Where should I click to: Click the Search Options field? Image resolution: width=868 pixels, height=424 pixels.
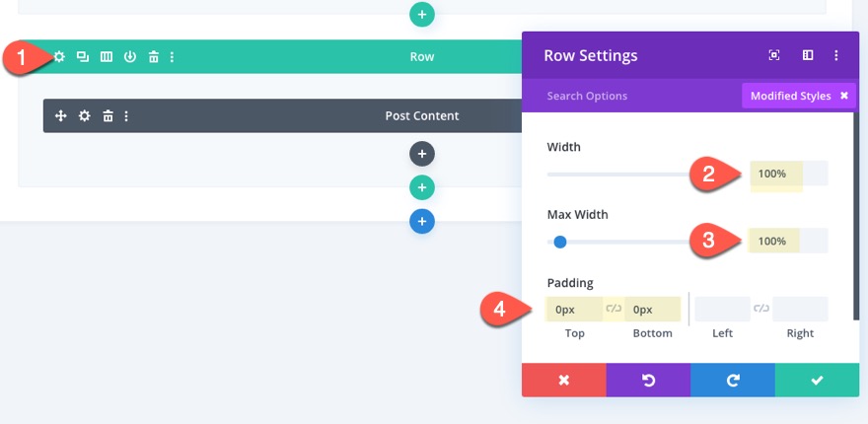[631, 96]
